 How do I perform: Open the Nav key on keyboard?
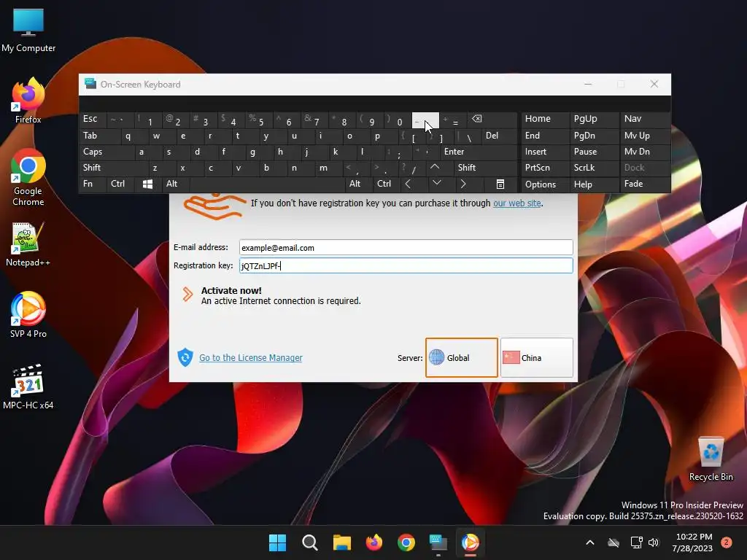coord(645,119)
